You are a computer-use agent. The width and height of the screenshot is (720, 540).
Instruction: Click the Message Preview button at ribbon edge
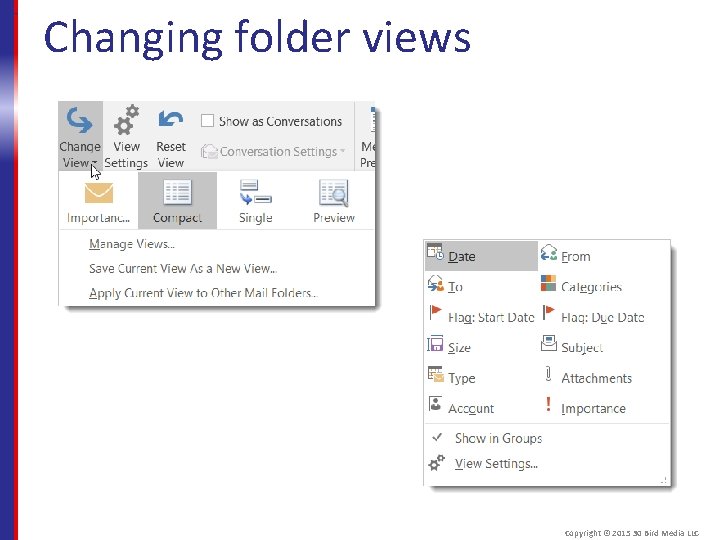pos(368,136)
